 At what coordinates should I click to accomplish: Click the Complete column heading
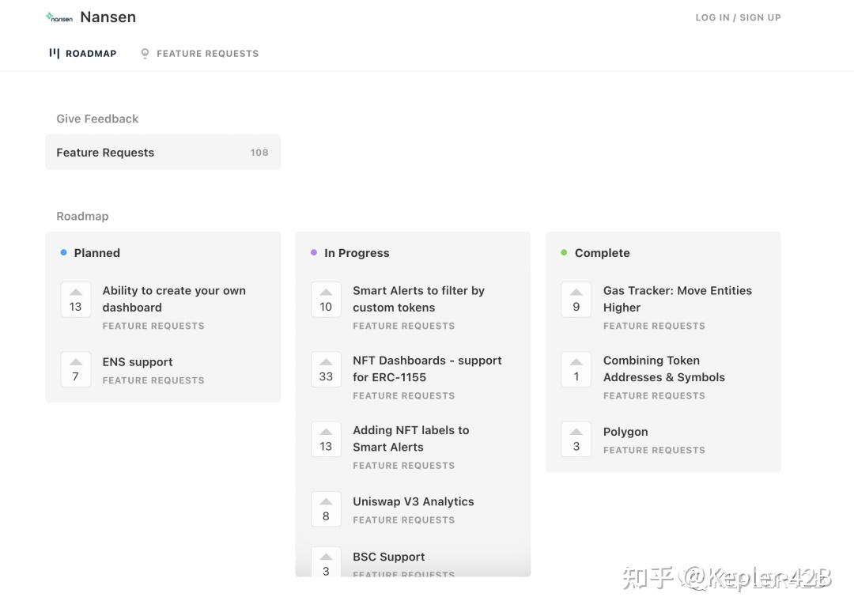603,253
